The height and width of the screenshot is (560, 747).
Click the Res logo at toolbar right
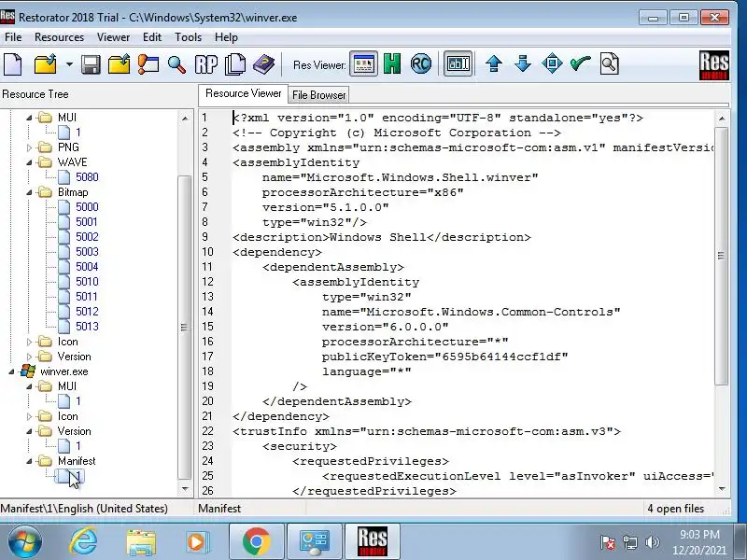click(713, 65)
